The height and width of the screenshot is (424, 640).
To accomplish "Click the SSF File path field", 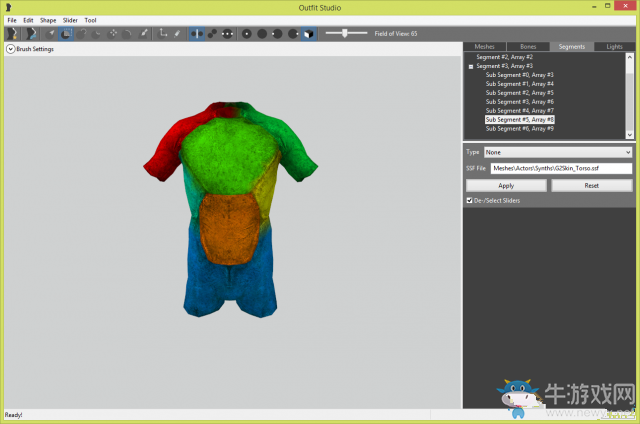I will pos(561,168).
